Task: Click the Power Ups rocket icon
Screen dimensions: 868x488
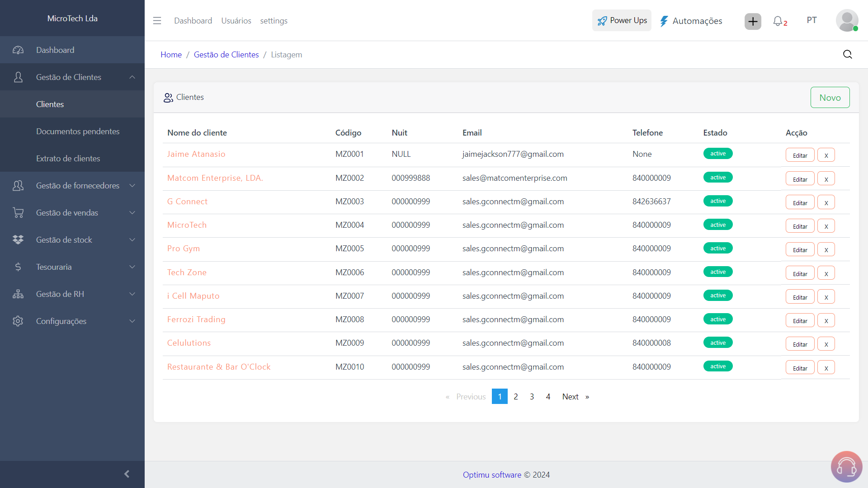Action: (x=602, y=21)
